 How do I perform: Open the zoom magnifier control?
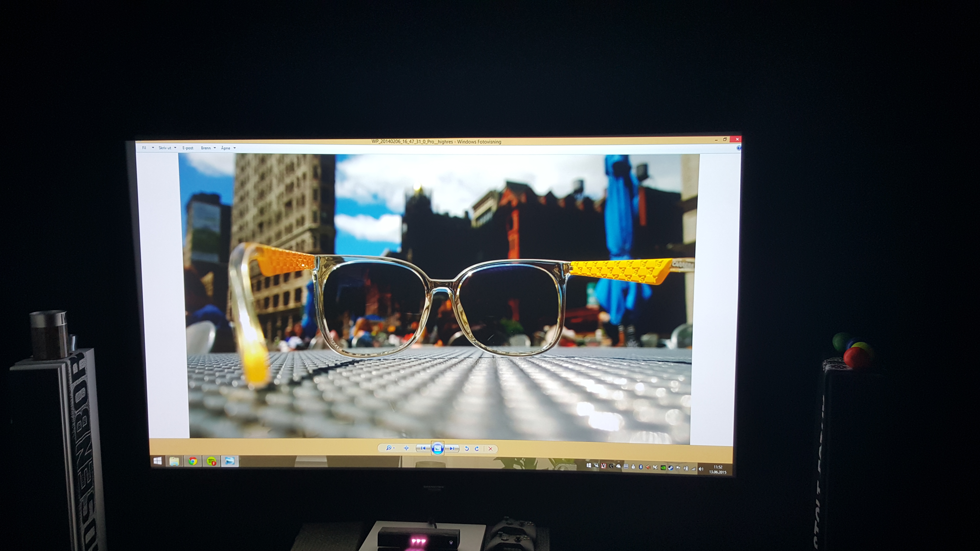(388, 448)
